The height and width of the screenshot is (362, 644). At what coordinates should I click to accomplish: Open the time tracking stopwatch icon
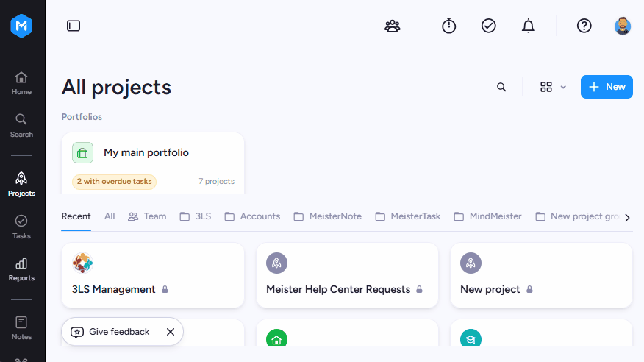point(449,26)
